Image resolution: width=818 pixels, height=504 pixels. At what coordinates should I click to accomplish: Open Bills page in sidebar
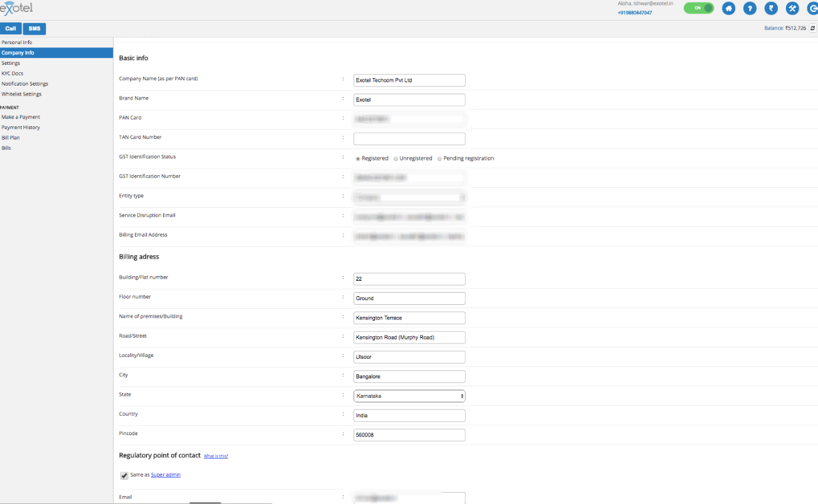click(6, 148)
